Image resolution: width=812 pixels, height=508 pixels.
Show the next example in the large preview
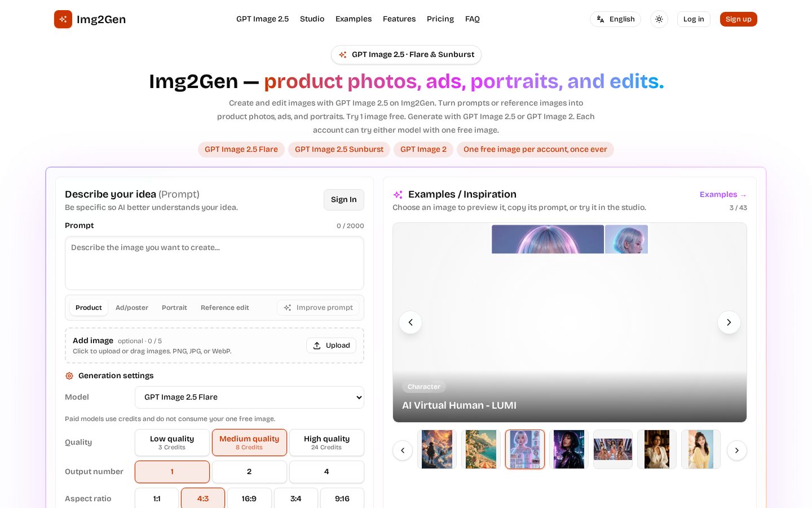coord(729,322)
